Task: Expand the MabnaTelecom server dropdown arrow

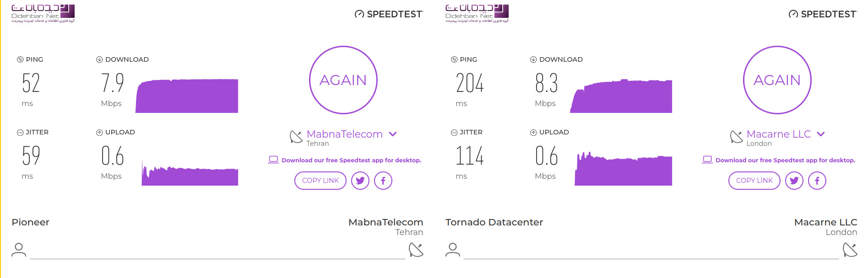Action: click(393, 134)
